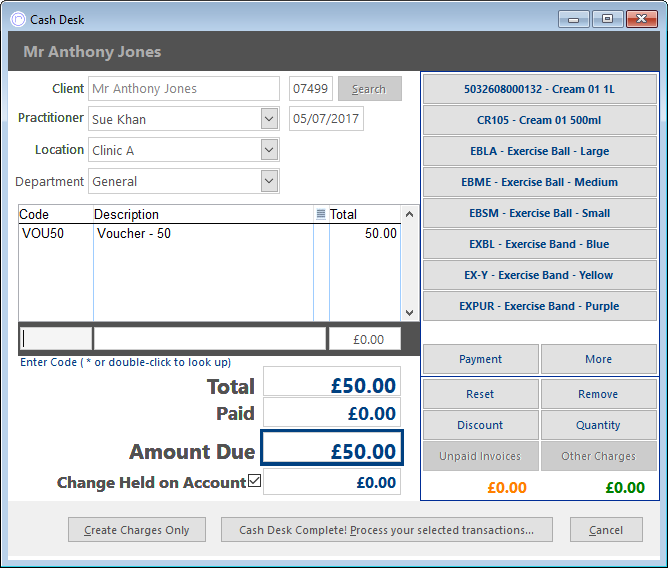Click Cash Desk Complete process transactions button
This screenshot has height=568, width=668.
point(386,530)
